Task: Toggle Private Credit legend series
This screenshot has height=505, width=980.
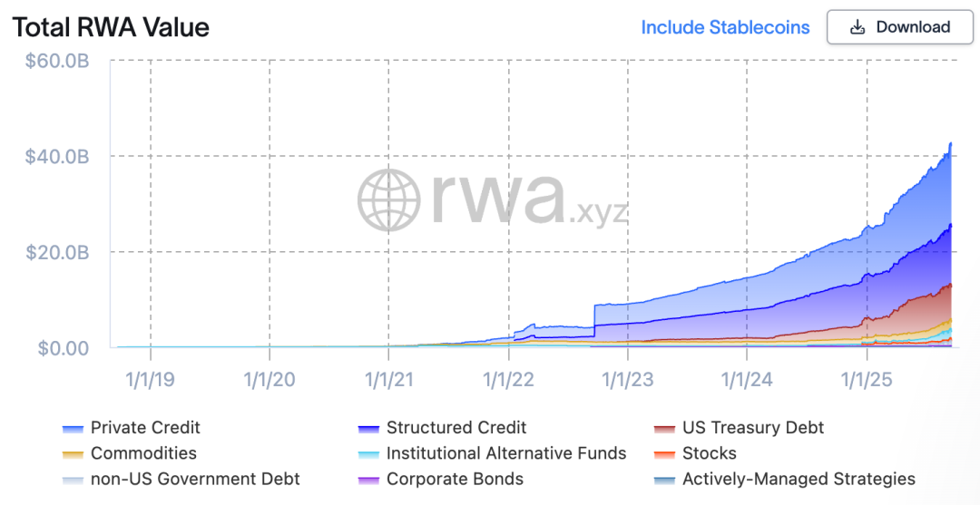Action: pos(145,427)
